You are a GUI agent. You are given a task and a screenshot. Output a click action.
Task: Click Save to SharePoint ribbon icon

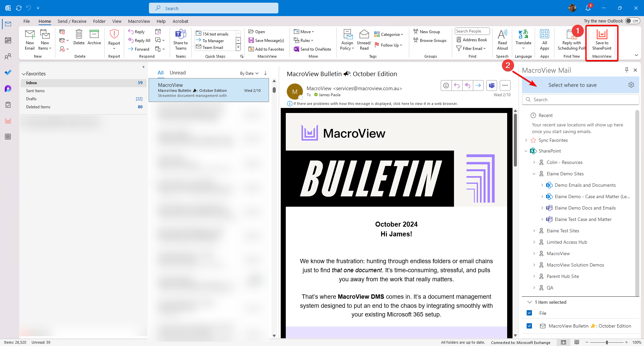point(602,40)
